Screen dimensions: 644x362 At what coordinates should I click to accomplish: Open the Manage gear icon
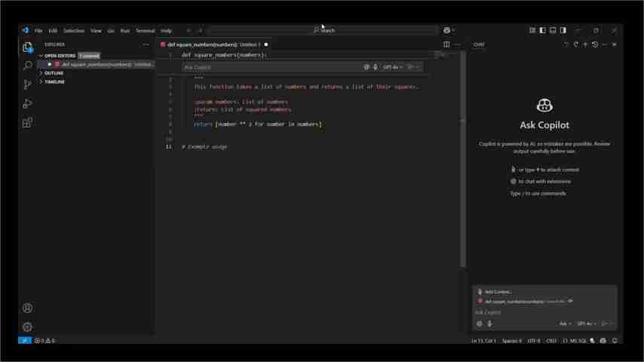tap(27, 327)
